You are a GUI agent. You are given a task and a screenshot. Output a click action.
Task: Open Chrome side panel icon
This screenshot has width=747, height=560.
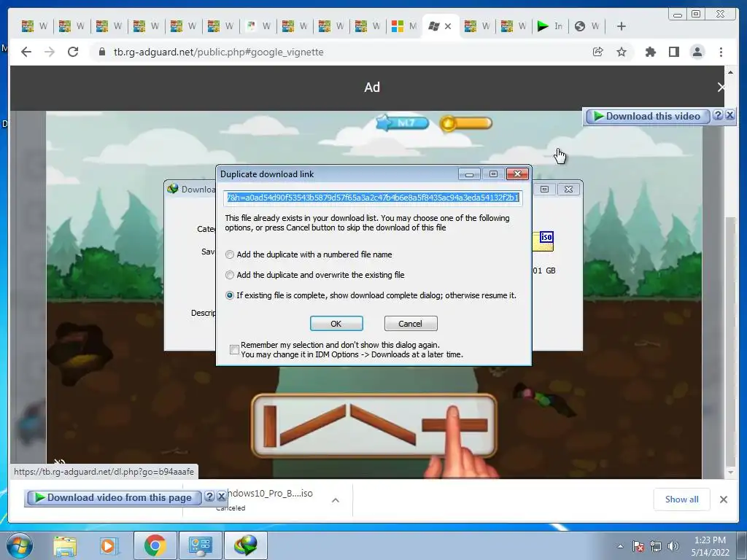tap(673, 52)
